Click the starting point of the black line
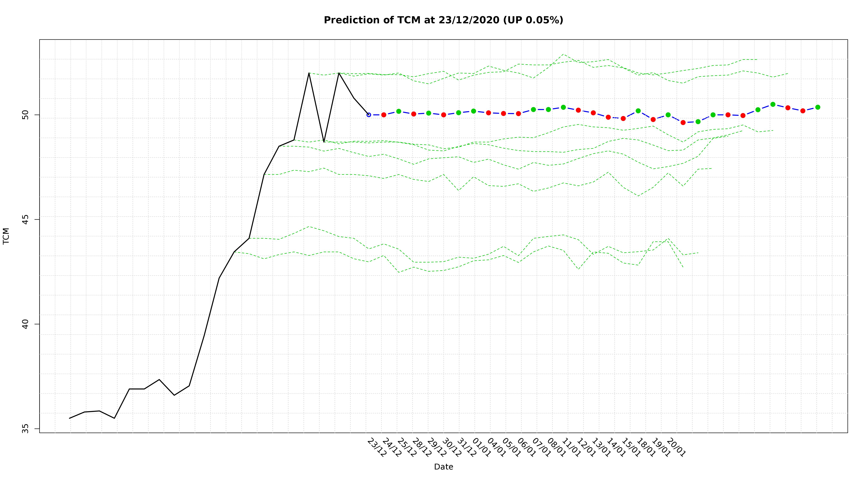 (70, 418)
